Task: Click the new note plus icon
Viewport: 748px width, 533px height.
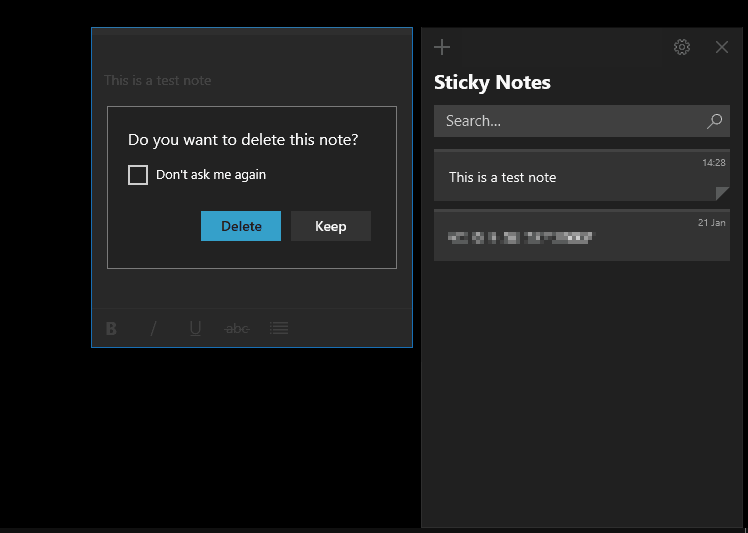Action: click(x=442, y=47)
